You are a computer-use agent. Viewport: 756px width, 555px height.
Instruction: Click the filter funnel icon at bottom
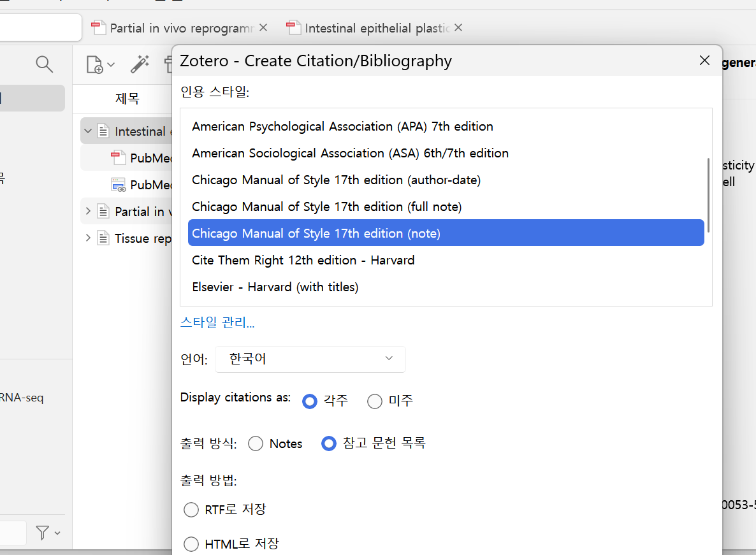pos(43,532)
